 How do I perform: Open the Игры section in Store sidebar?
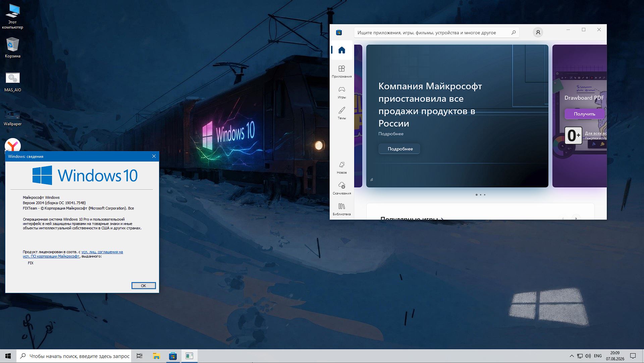coord(341,92)
